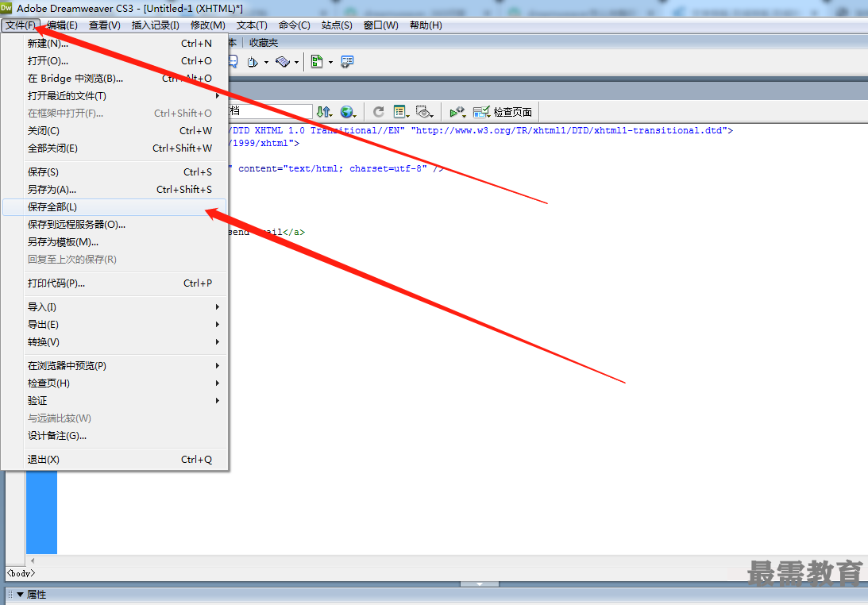The image size is (868, 605).
Task: Open the Head tags dropdown arrow
Action: coord(297,63)
